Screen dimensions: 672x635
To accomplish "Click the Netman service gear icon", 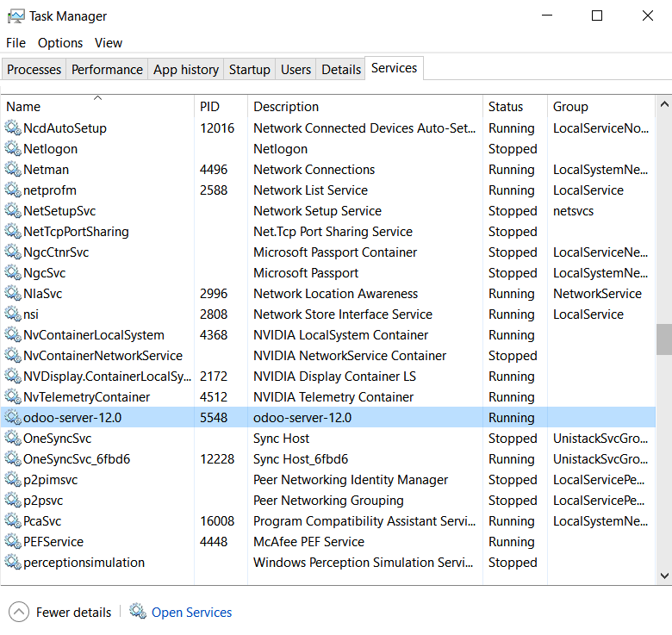I will point(13,169).
